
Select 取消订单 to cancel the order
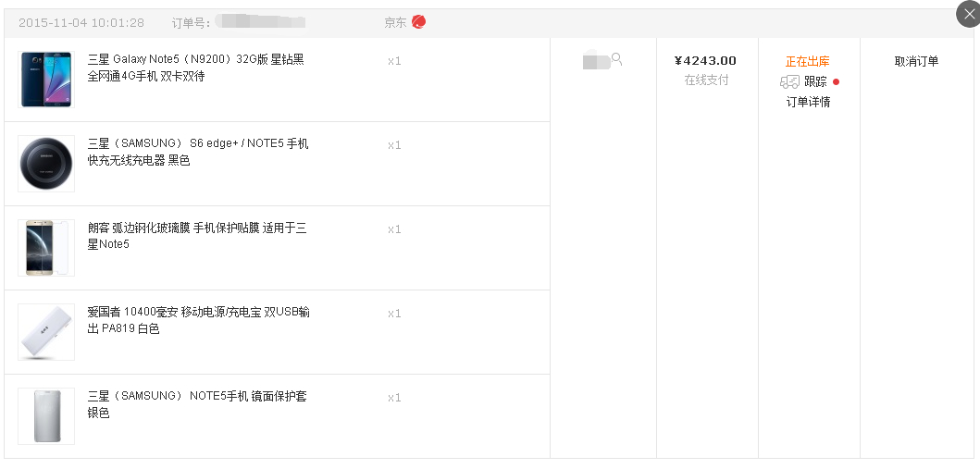click(x=916, y=62)
